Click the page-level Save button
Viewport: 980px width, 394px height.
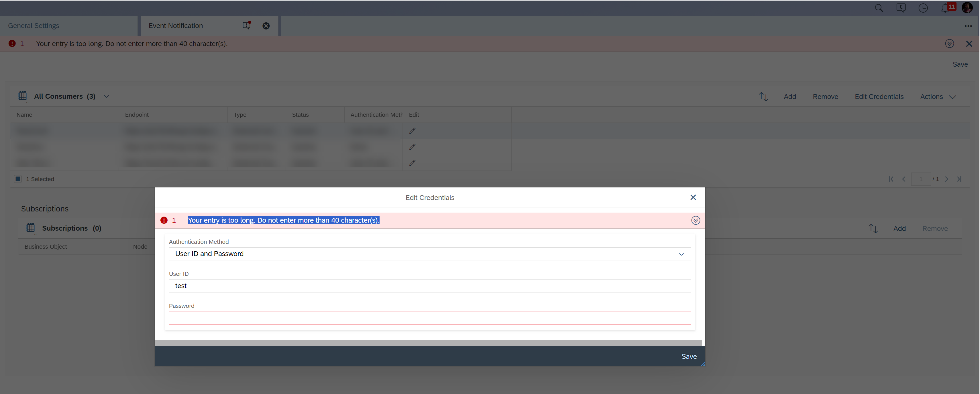click(960, 65)
